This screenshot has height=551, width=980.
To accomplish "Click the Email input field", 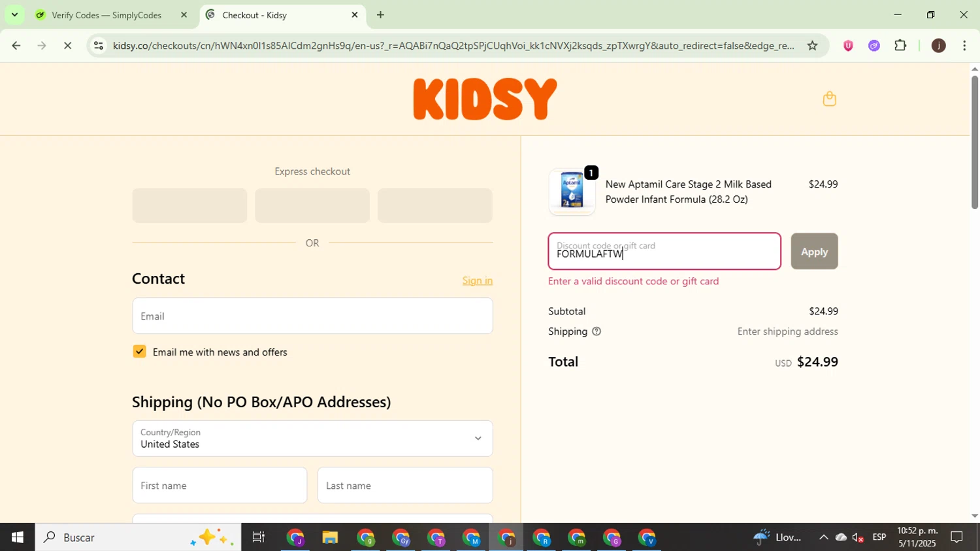I will pos(312,316).
